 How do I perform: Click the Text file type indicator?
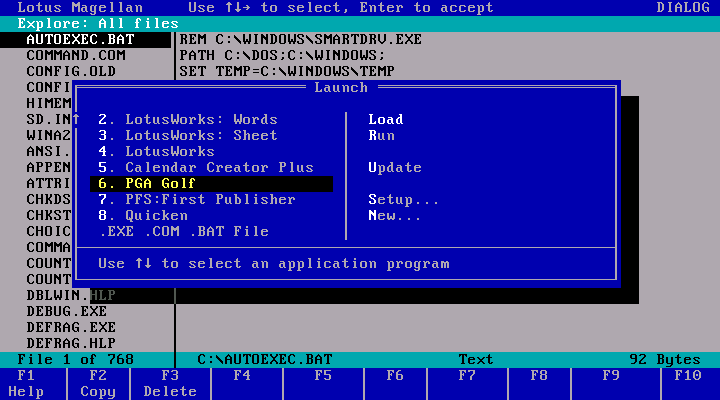click(x=476, y=360)
